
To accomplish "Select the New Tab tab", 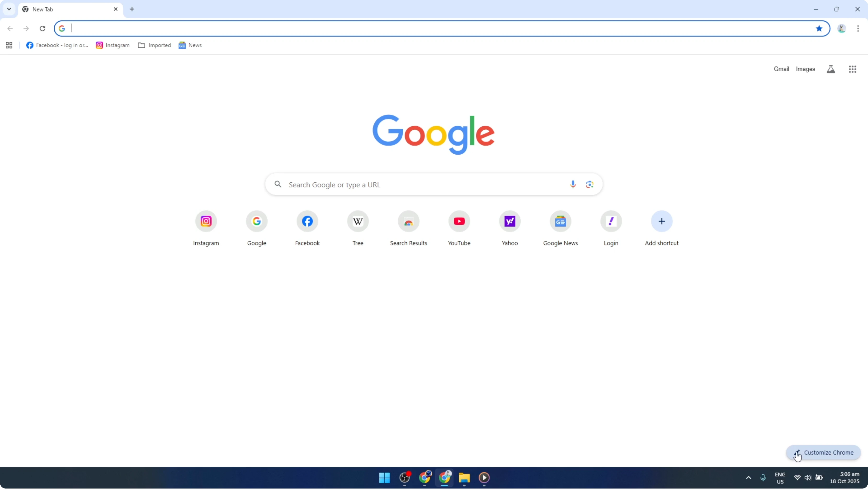I will 70,9.
